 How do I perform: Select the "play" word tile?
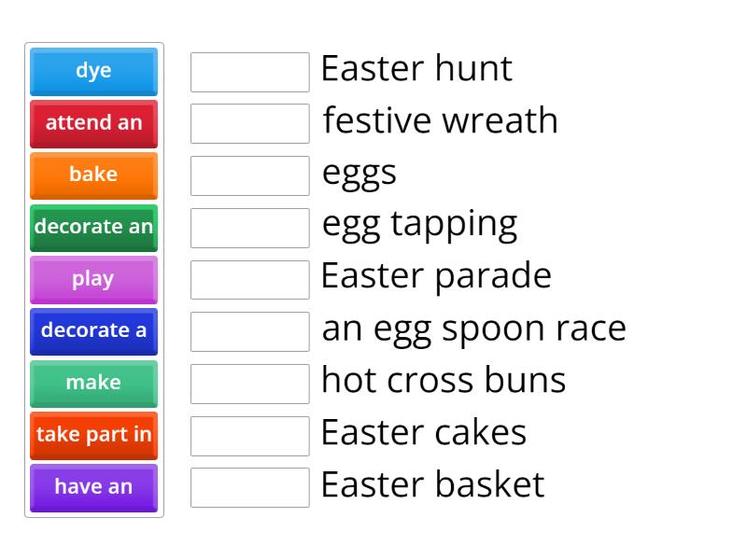pos(93,279)
